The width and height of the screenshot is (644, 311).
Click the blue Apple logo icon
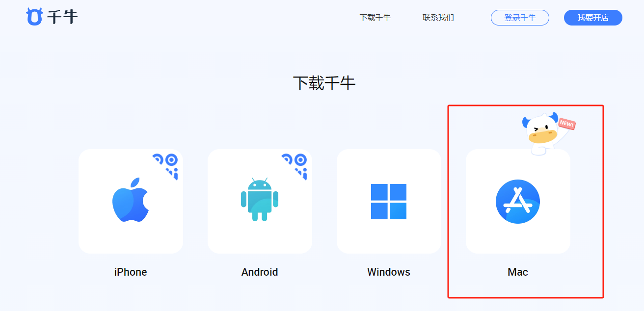click(131, 200)
